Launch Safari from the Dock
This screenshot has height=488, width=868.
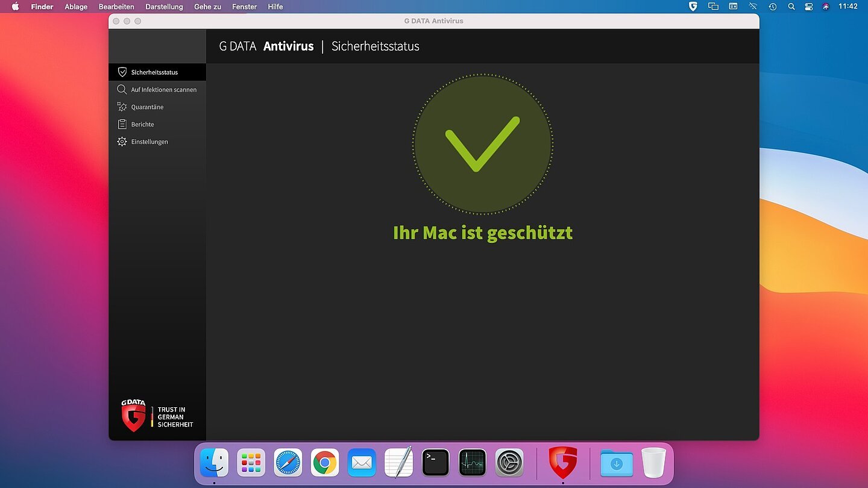click(x=288, y=463)
